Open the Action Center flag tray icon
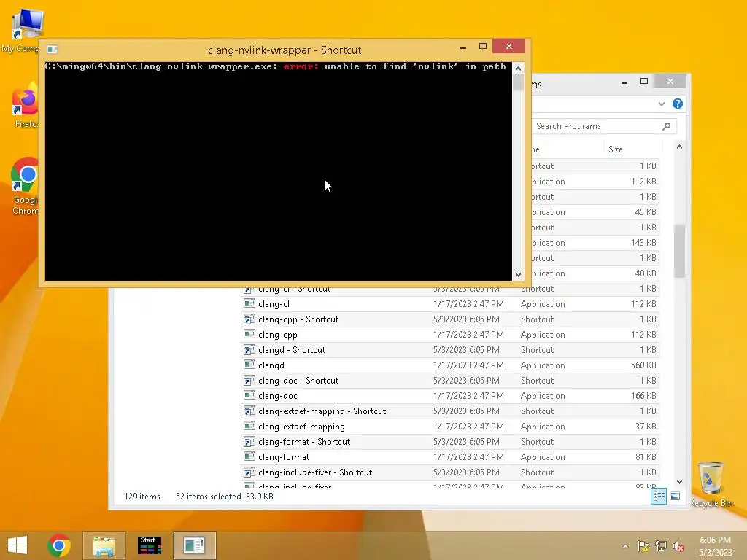747x560 pixels. point(643,546)
